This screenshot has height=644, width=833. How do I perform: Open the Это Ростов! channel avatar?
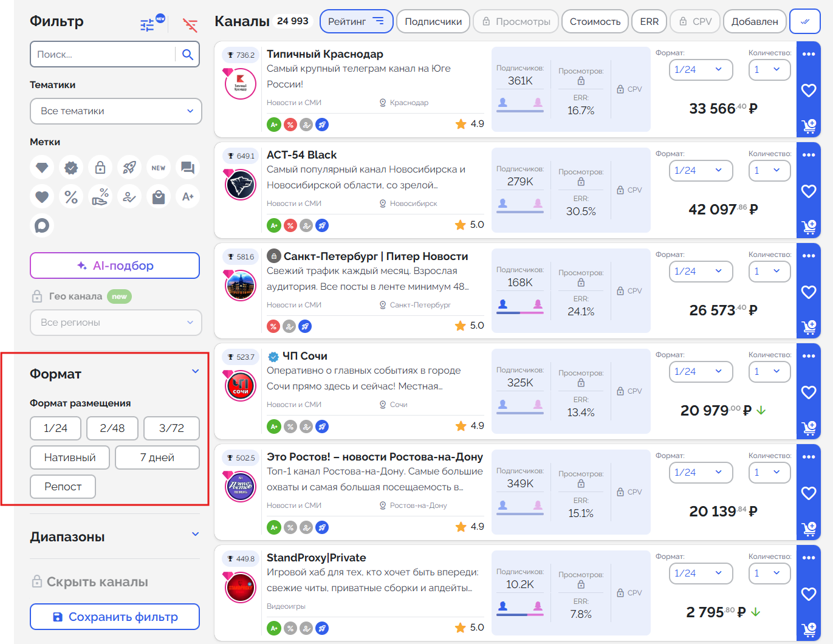tap(241, 487)
